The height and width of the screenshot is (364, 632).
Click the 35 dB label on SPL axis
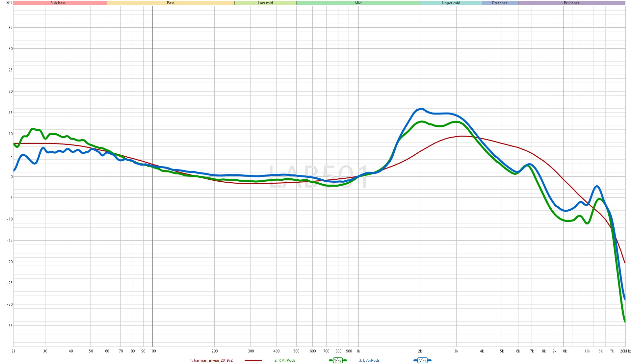click(x=11, y=28)
